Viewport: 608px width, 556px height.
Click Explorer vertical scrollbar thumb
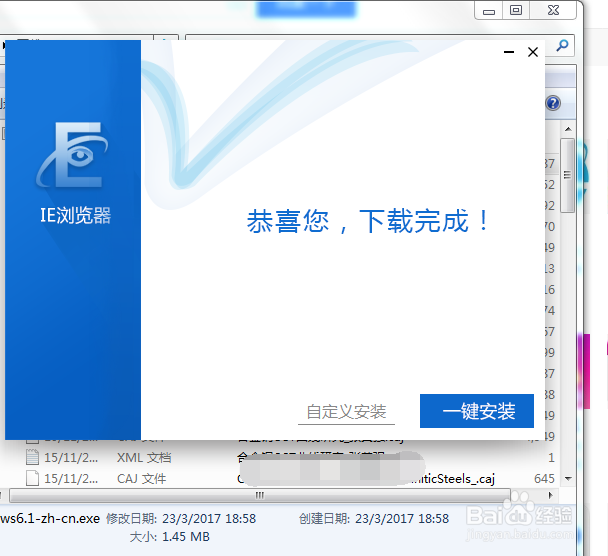click(x=568, y=175)
